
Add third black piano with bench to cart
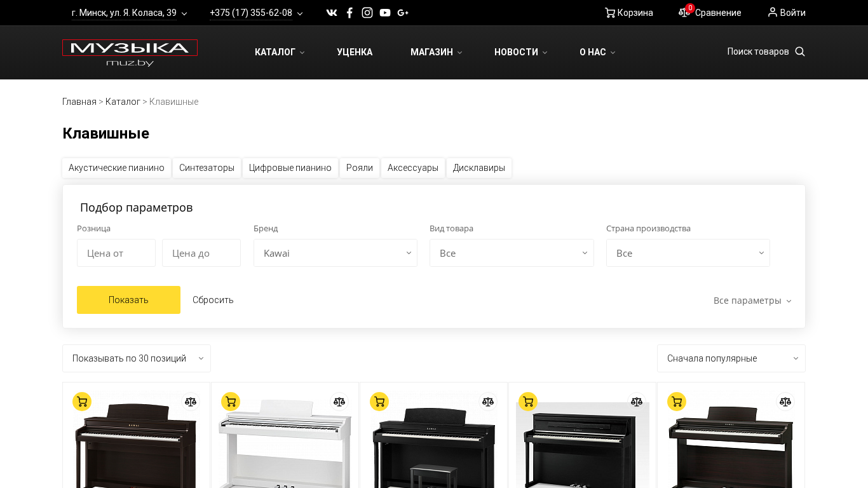point(379,402)
